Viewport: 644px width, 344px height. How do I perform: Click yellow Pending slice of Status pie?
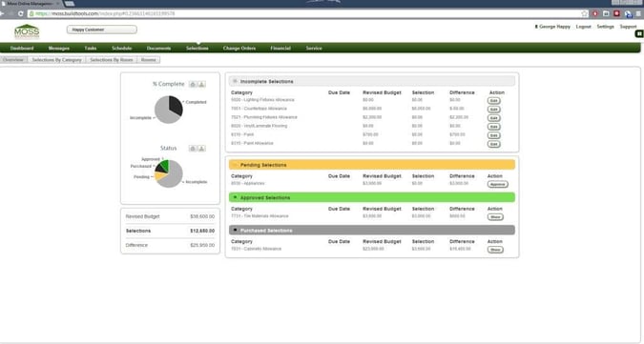click(x=160, y=176)
